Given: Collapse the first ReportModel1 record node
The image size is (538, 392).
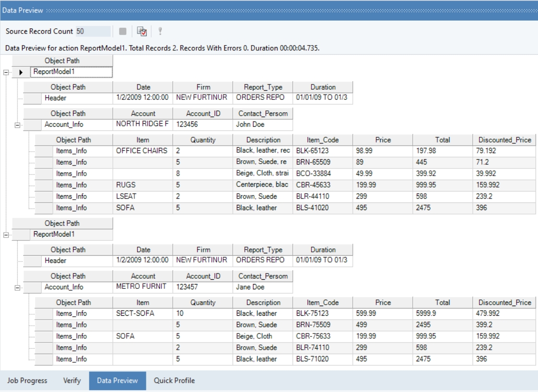Looking at the screenshot, I should [6, 72].
